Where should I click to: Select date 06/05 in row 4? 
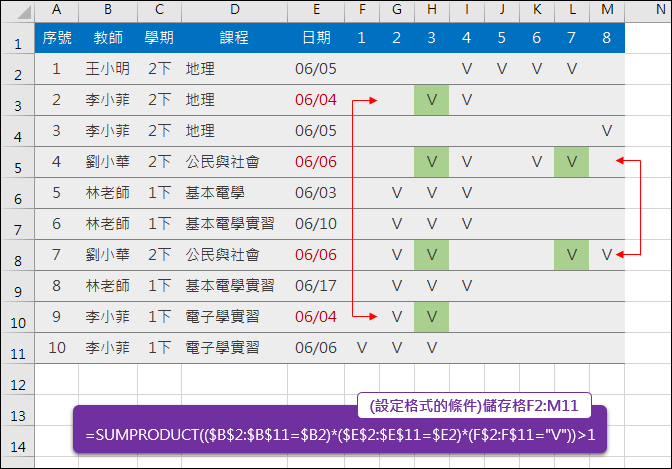click(x=316, y=131)
